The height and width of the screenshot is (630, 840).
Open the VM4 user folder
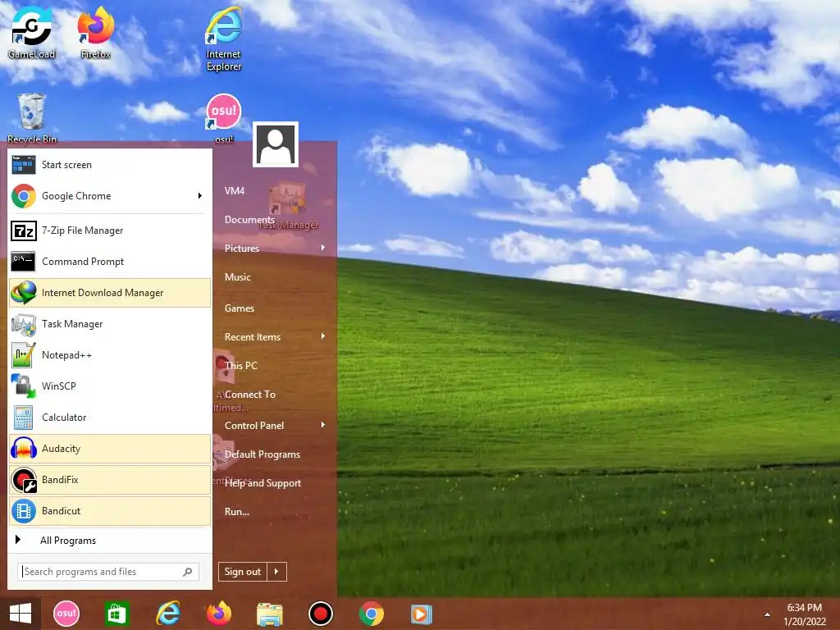[x=235, y=190]
